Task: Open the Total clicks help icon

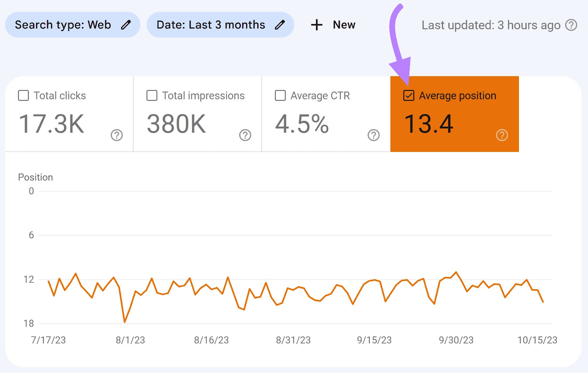Action: coord(117,135)
